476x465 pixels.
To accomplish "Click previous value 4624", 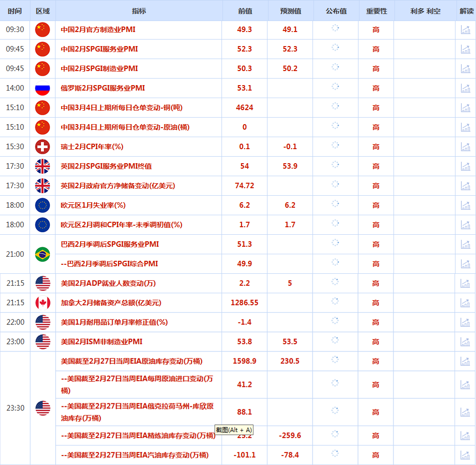I will point(244,108).
